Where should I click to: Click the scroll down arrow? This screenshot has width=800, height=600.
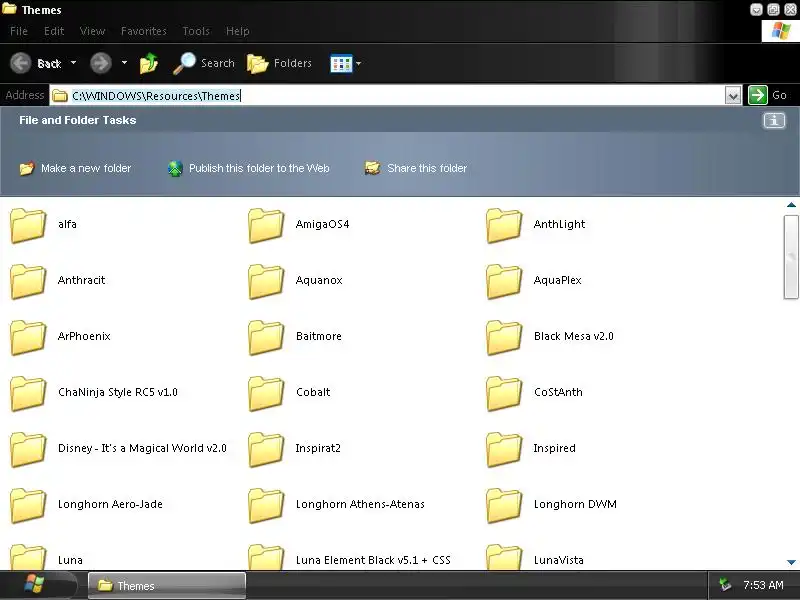(x=791, y=562)
